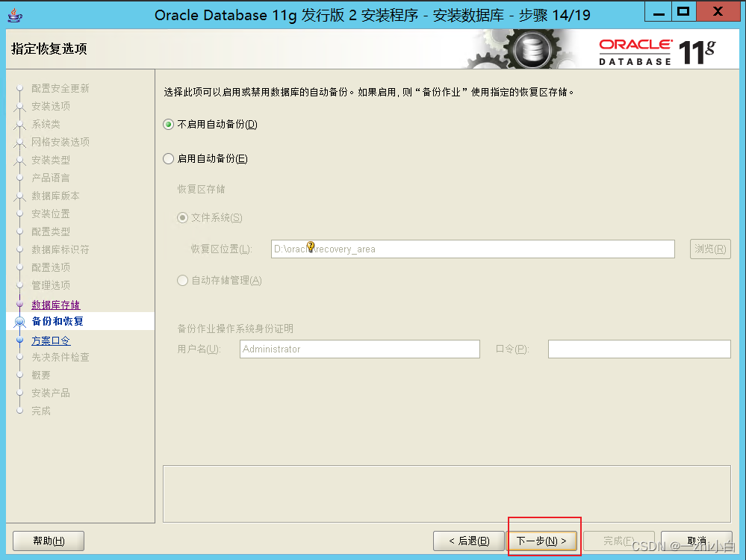Click the 用户名 Administrator field
Viewport: 746px width, 560px height.
pyautogui.click(x=360, y=349)
